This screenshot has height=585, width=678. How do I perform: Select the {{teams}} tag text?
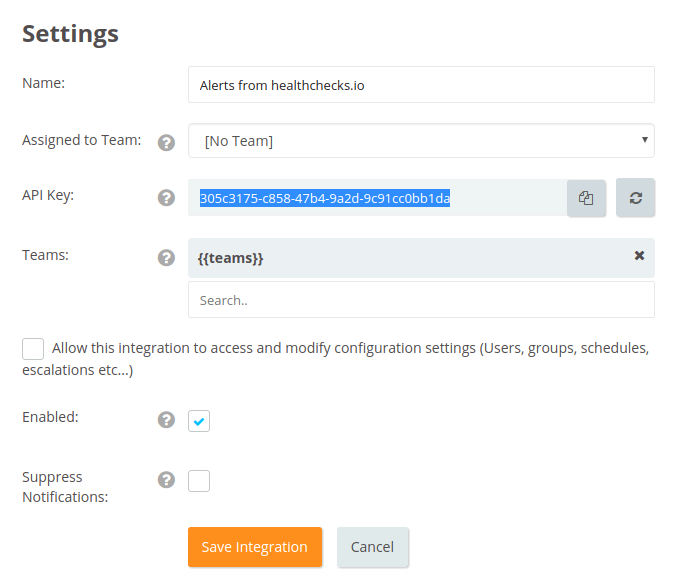(x=232, y=258)
